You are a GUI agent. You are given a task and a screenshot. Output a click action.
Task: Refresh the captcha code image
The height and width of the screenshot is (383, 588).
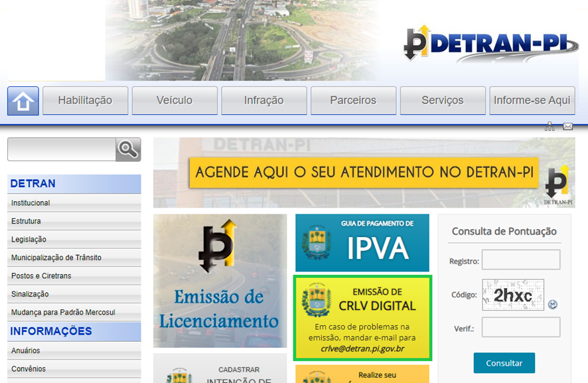point(552,304)
